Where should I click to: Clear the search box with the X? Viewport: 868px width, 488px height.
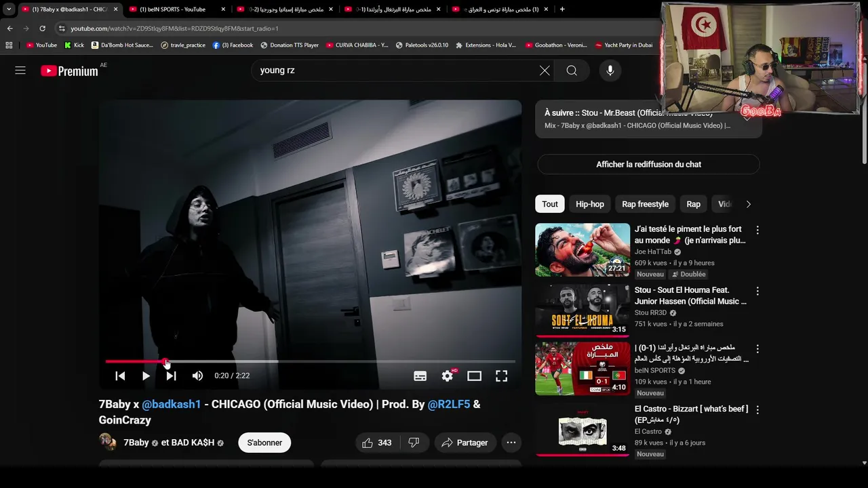click(545, 70)
